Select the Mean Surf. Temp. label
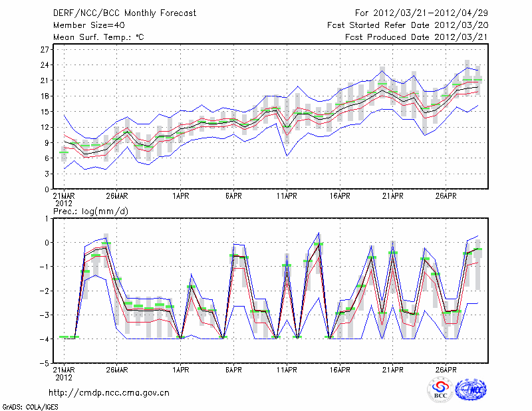The width and height of the screenshot is (532, 411). (98, 38)
